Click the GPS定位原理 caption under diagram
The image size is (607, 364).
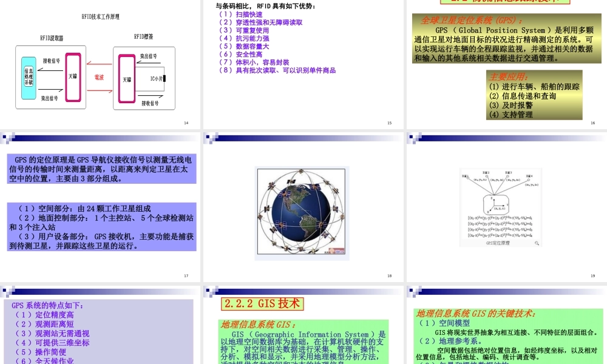pos(498,243)
